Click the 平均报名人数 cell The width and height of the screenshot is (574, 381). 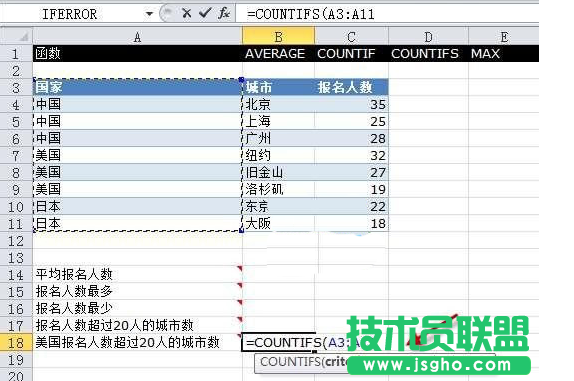[137, 274]
